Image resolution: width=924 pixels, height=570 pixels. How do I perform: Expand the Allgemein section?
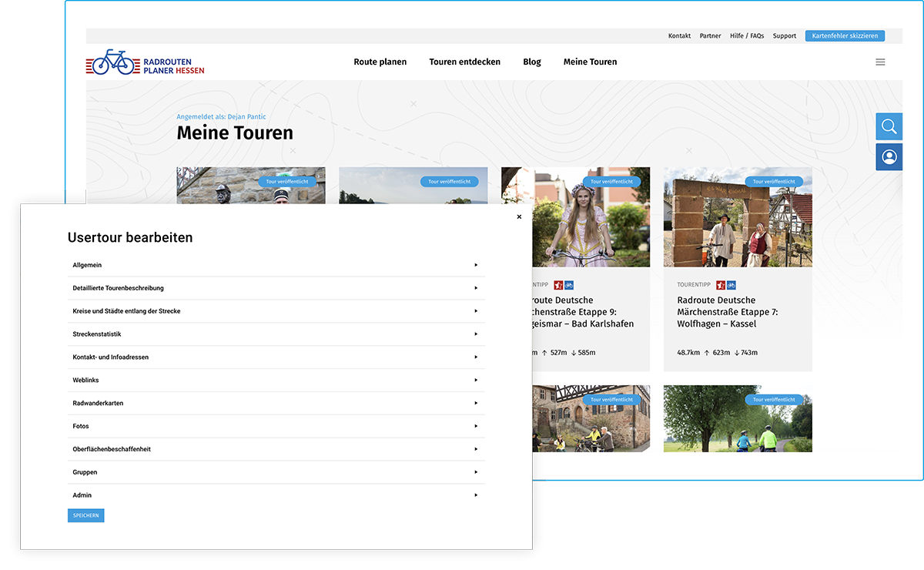pyautogui.click(x=276, y=265)
